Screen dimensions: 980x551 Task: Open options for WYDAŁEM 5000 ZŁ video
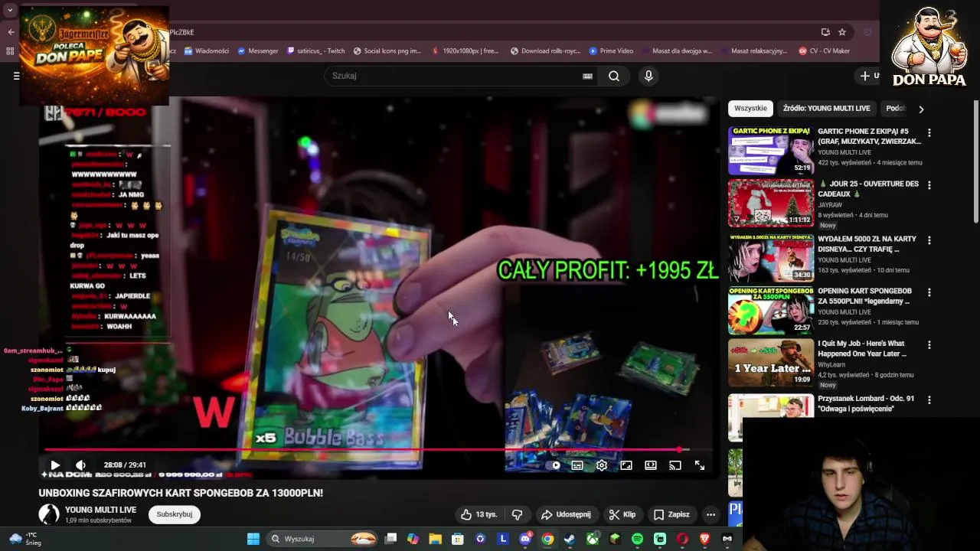coord(929,240)
